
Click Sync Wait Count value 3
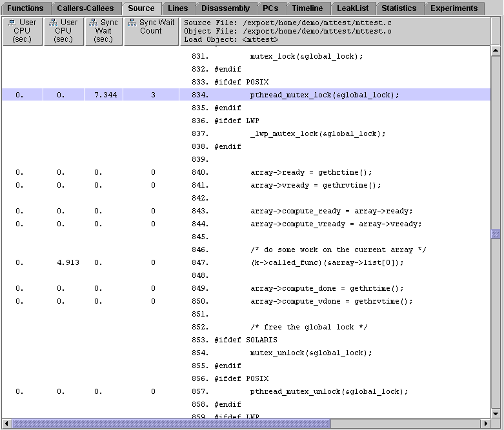pos(153,95)
